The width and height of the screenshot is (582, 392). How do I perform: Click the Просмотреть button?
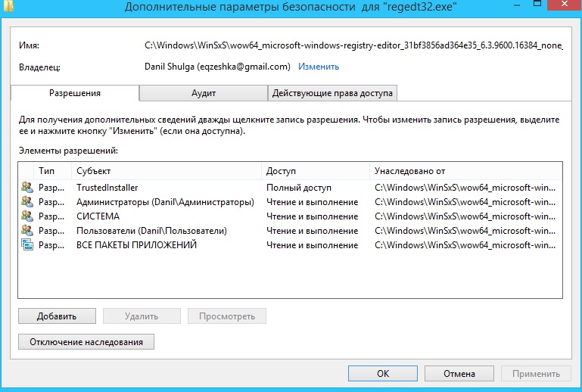[x=227, y=316]
